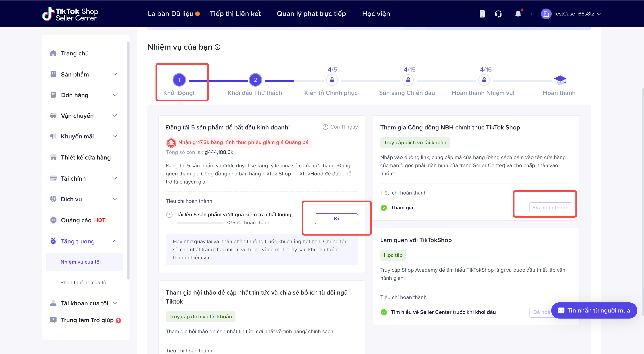Screen dimensions: 644x354
Task: Open Phần thưởng của tôi sidebar item
Action: tap(84, 282)
